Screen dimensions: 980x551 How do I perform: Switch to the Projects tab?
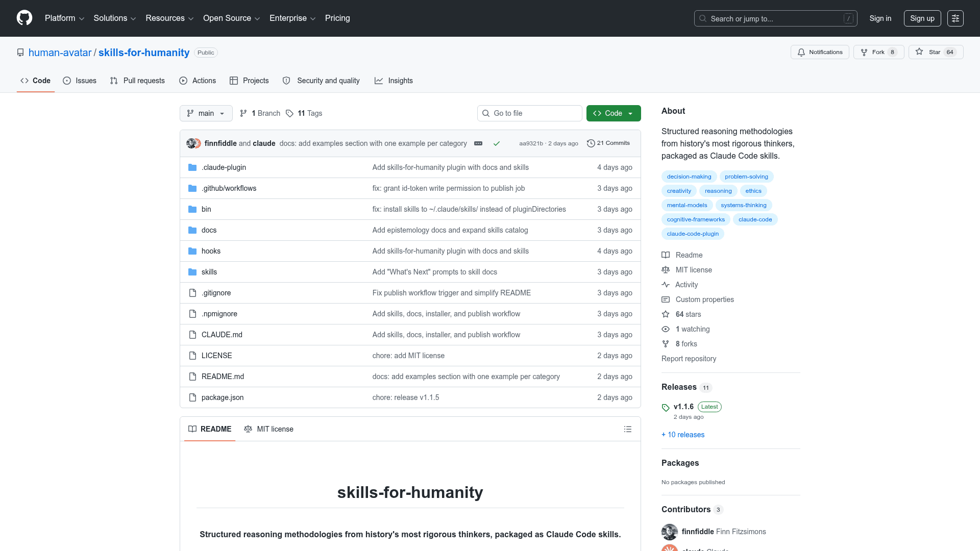[249, 81]
